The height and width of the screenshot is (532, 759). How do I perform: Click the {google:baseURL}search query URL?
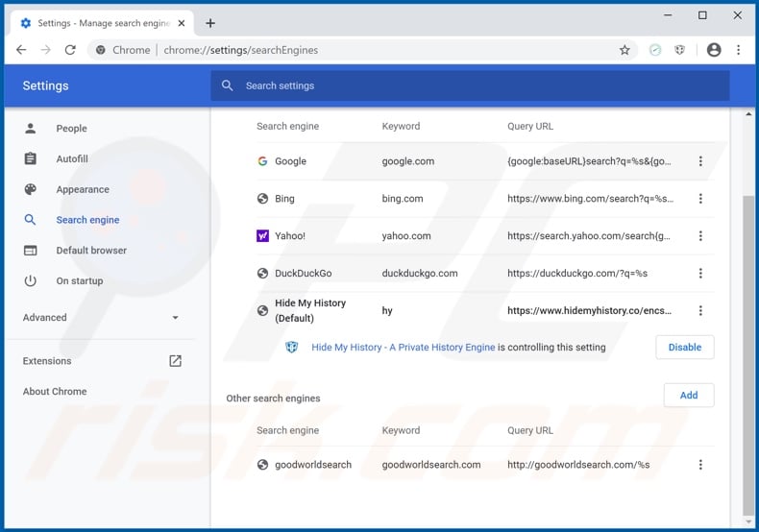[x=589, y=161]
